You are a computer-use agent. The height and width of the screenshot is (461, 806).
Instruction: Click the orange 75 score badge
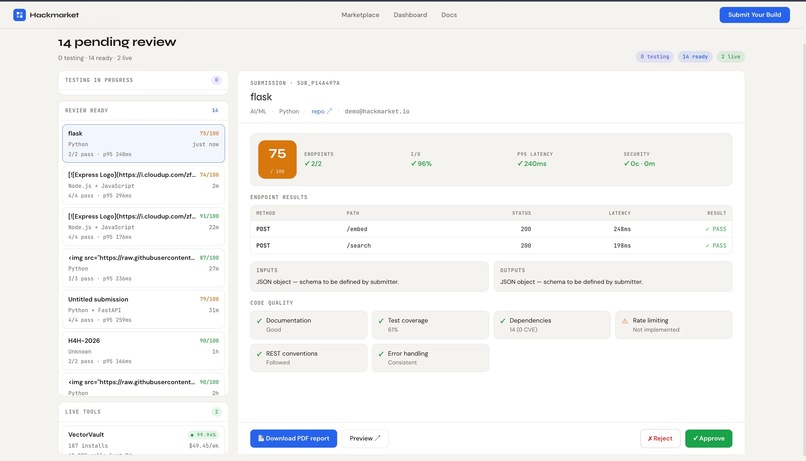pos(277,159)
